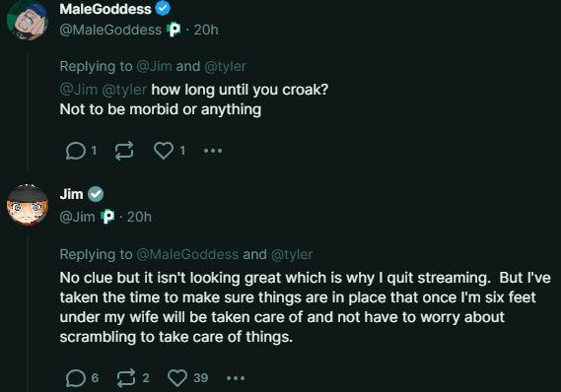Open @MaleGoddess in Jim's Replying to line

pyautogui.click(x=187, y=254)
